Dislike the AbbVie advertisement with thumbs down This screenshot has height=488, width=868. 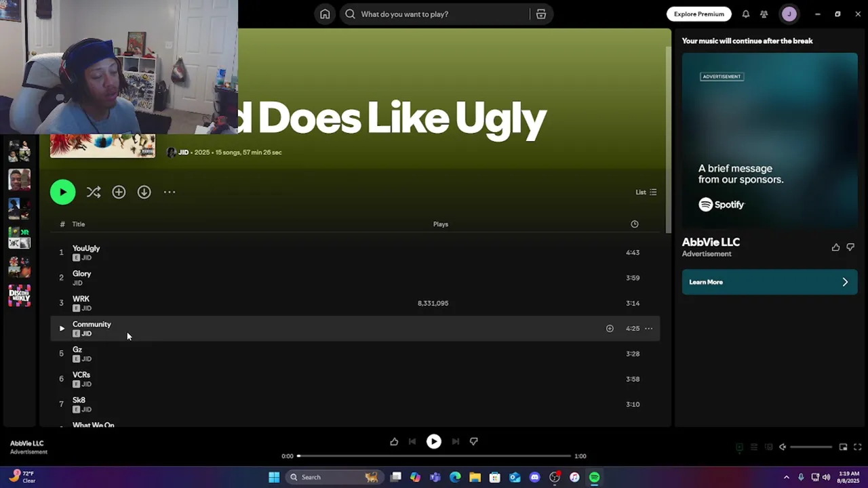click(x=850, y=247)
